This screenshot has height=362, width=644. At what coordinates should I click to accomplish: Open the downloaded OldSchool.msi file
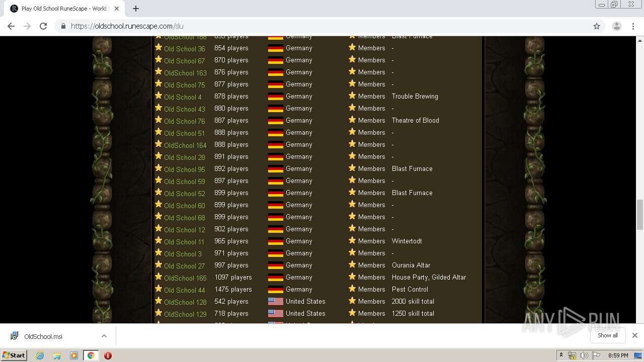point(43,336)
